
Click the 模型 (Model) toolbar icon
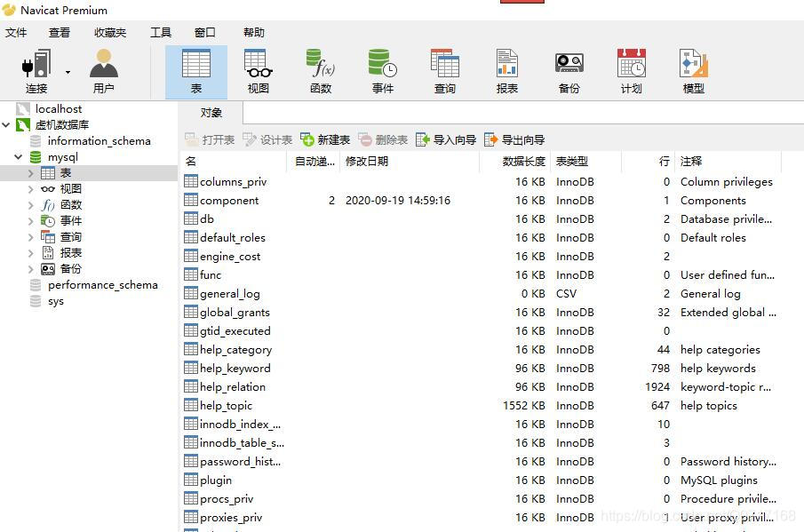click(x=693, y=71)
